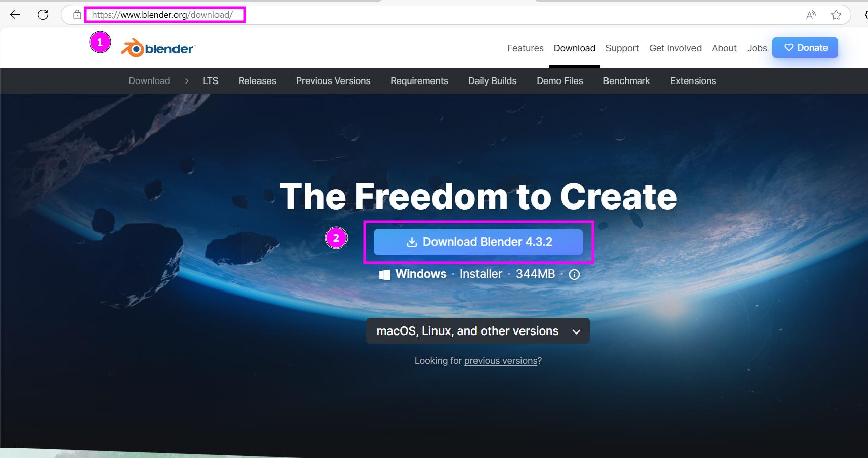Open the About page
Image resolution: width=868 pixels, height=458 pixels.
[x=724, y=48]
